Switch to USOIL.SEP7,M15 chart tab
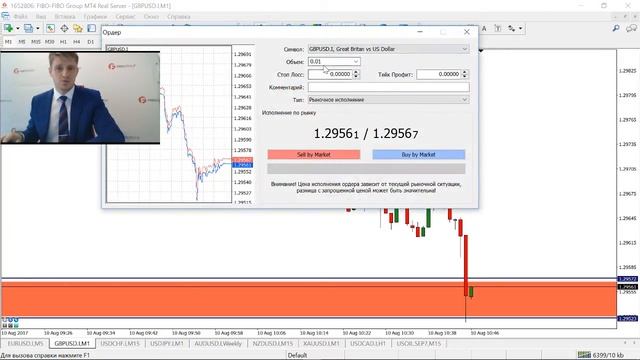 tap(419, 344)
